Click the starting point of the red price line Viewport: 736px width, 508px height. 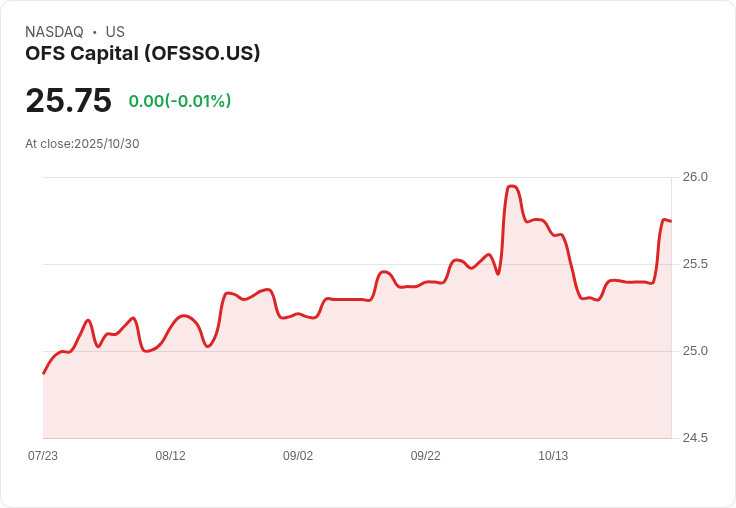coord(44,373)
